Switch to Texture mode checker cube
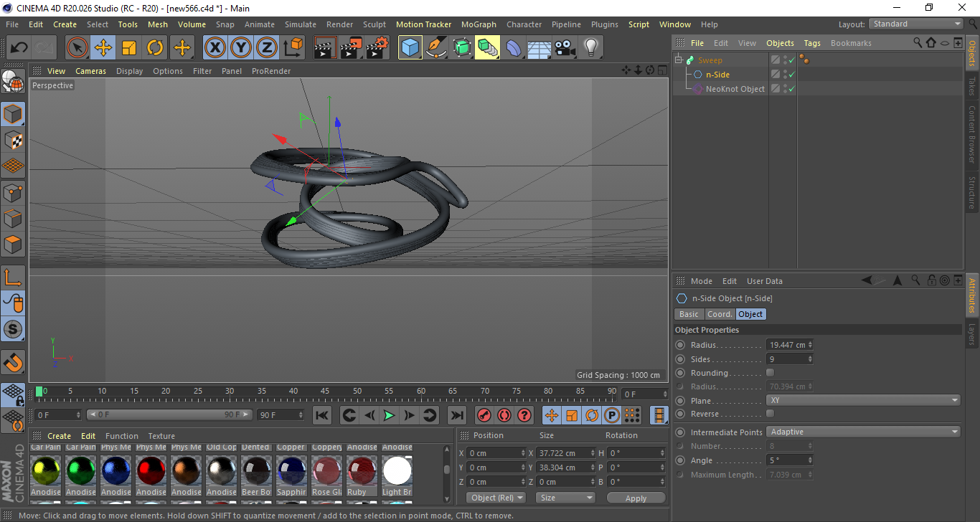Screen dimensions: 980x522 [14, 140]
